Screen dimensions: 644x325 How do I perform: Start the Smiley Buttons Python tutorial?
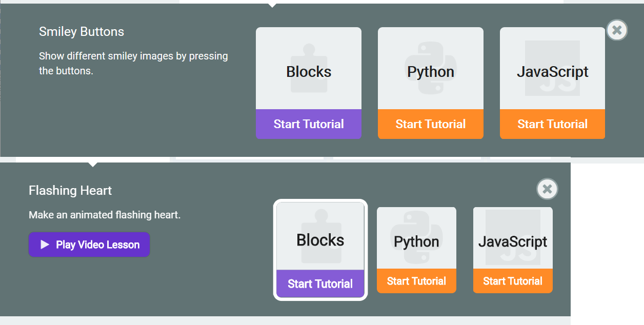pos(431,124)
